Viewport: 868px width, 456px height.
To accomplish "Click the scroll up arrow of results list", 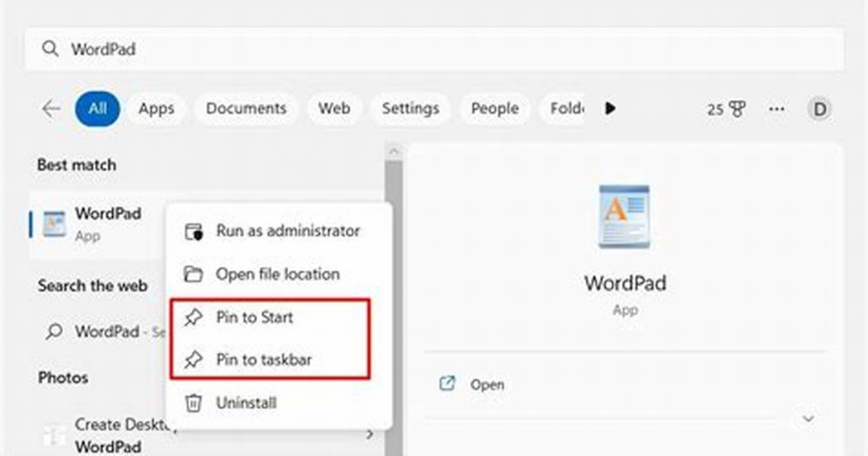I will [x=393, y=151].
